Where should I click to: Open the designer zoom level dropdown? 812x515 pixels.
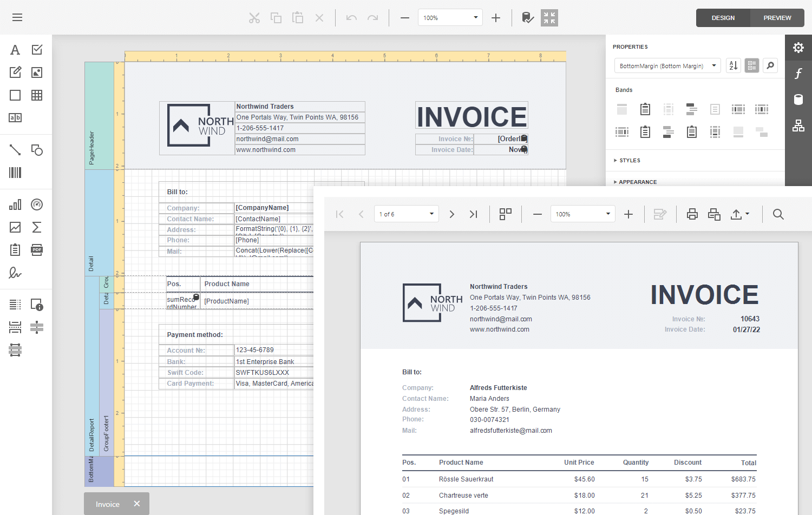[475, 17]
